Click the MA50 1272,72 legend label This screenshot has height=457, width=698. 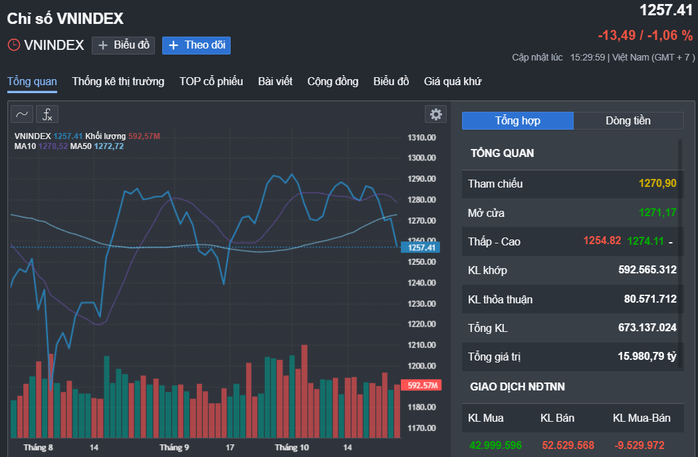point(97,146)
